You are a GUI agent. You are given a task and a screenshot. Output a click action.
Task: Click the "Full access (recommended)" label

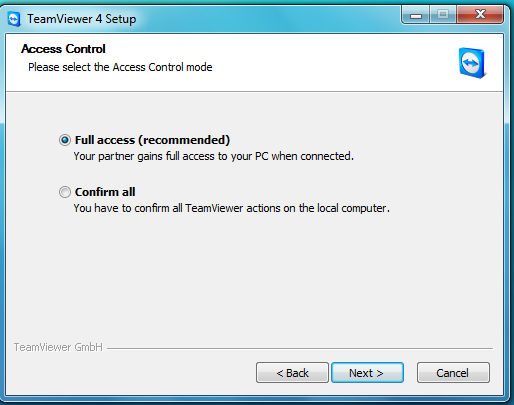tap(152, 140)
